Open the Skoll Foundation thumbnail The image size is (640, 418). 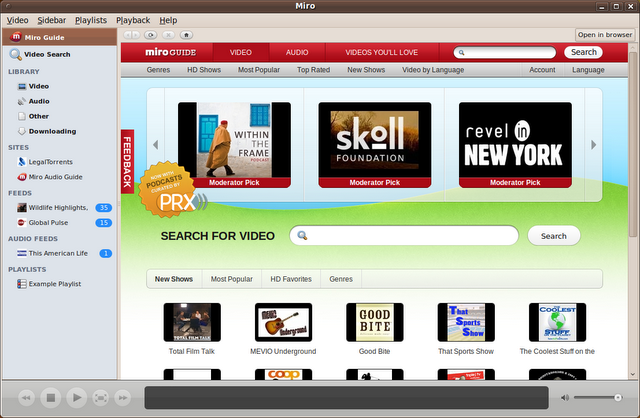(x=375, y=145)
